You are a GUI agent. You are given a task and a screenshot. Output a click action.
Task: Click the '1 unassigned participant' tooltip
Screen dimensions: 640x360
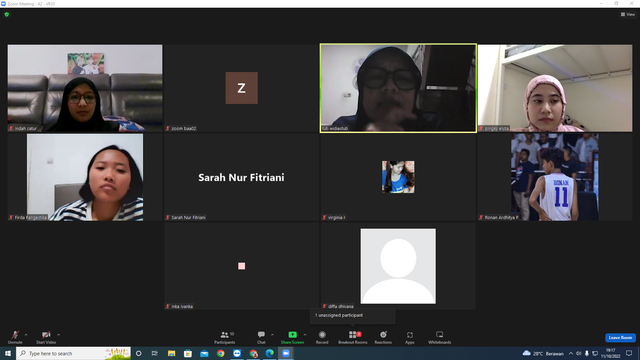[x=352, y=316]
